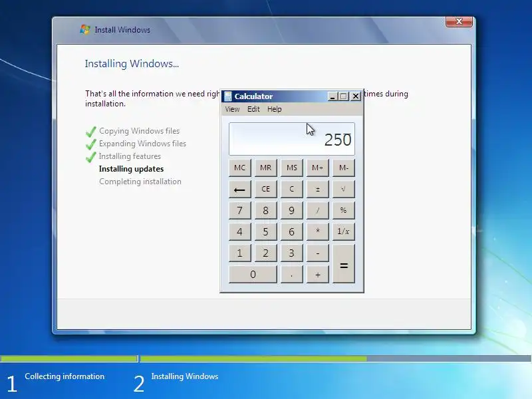Toggle sign with the ± button
Viewport: 532px width, 399px height.
[x=318, y=190]
